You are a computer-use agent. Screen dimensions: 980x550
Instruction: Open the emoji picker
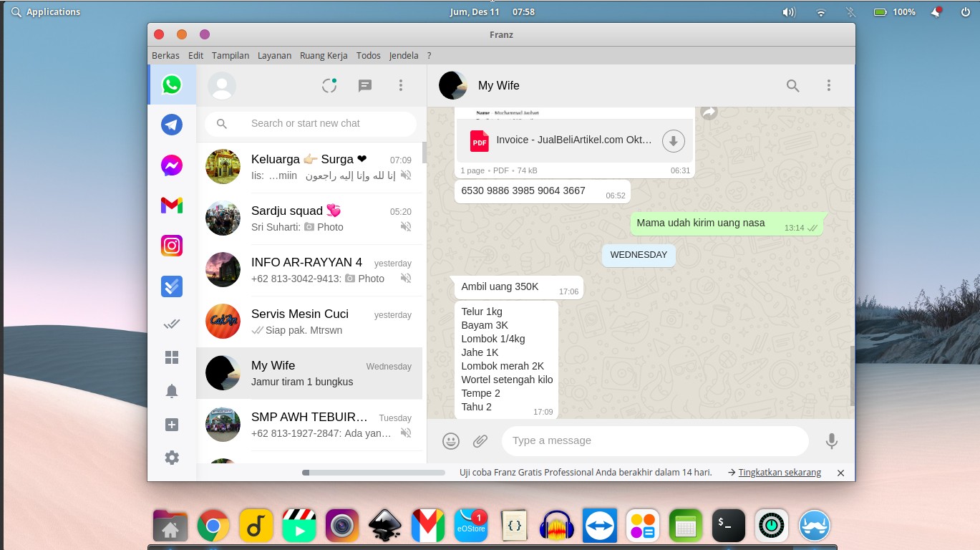(x=451, y=441)
